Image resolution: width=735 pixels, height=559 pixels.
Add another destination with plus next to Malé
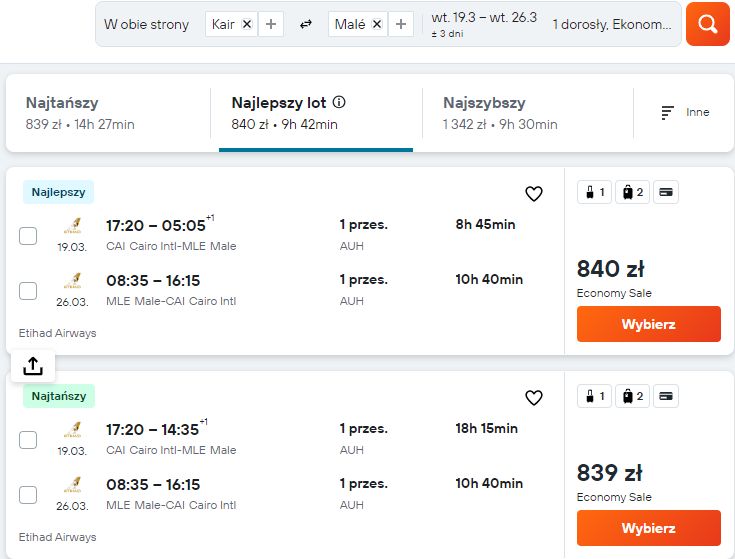(401, 24)
